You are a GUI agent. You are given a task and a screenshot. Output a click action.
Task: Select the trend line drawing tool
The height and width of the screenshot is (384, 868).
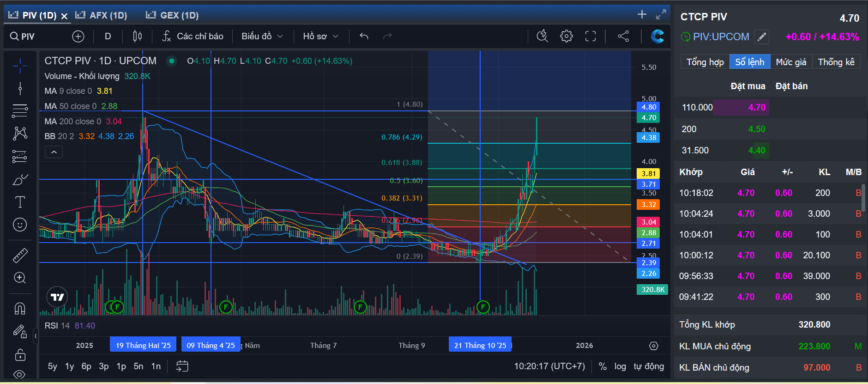tap(20, 88)
